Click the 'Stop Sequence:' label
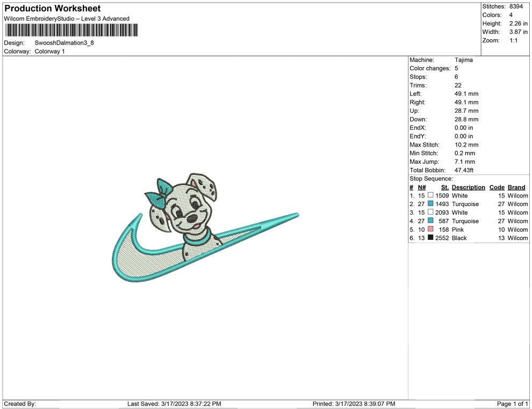 pyautogui.click(x=431, y=179)
